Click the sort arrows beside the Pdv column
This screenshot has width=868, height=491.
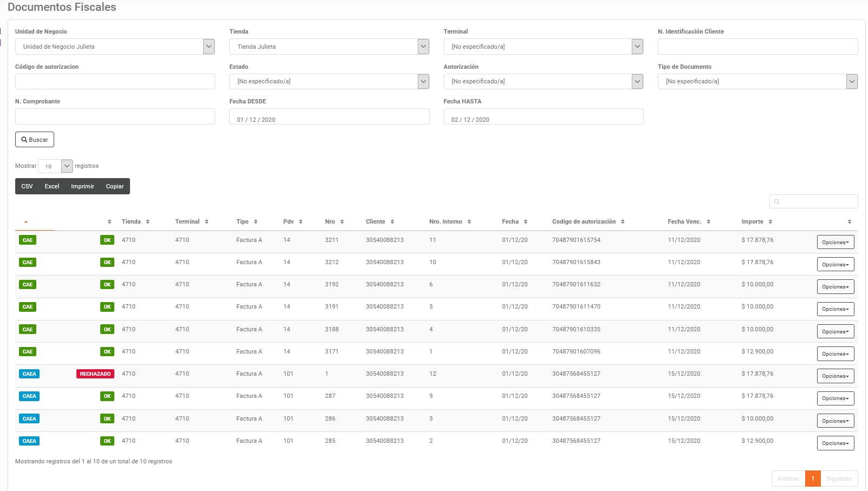tap(301, 222)
